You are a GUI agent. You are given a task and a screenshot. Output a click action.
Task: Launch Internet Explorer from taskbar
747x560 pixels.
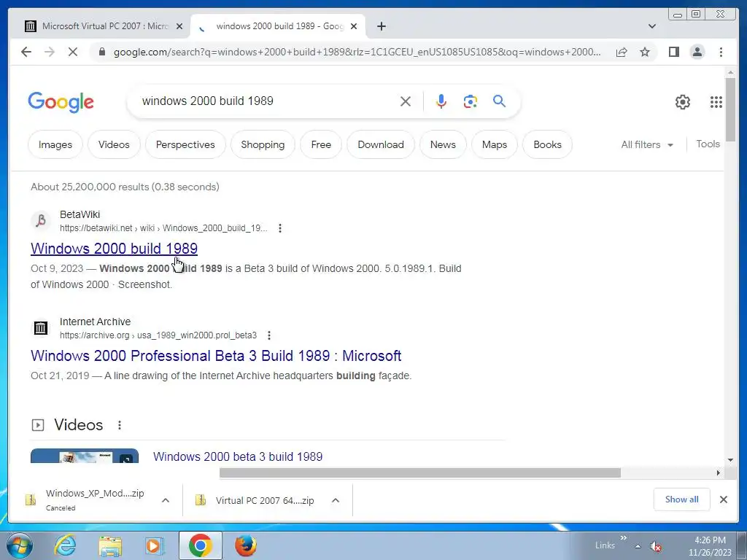click(x=65, y=545)
